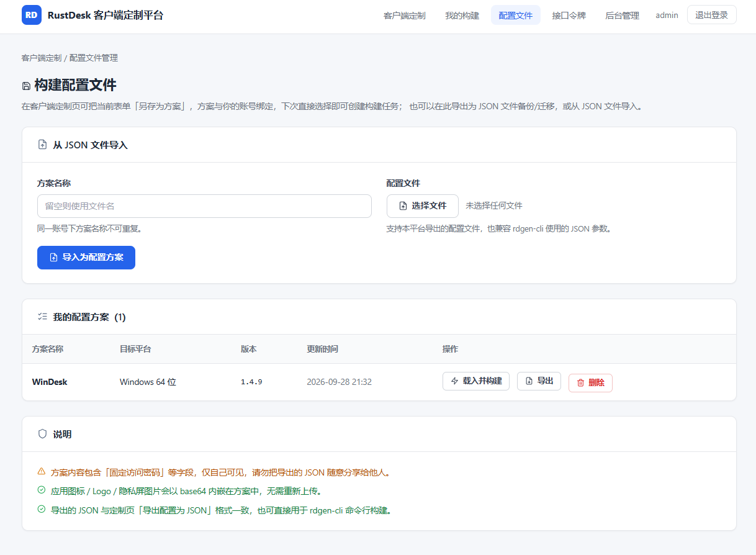Click the file upload icon beside 从 JSON 文件导入
756x555 pixels.
(42, 145)
